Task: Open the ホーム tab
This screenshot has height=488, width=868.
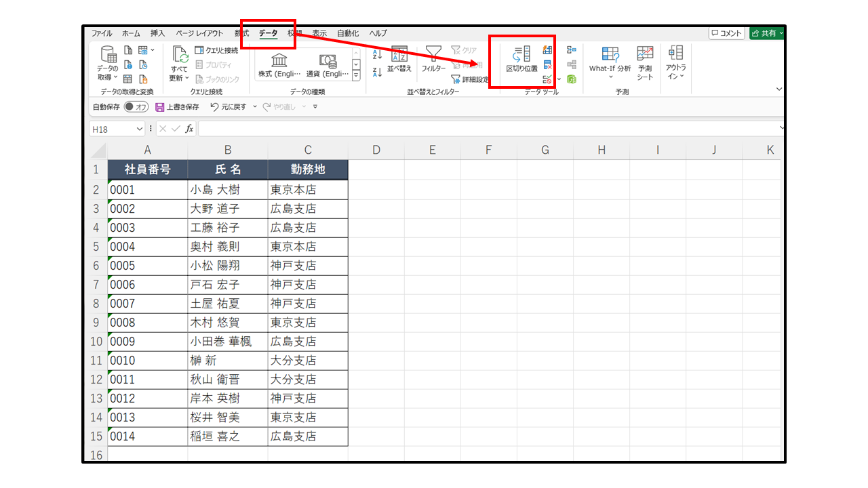Action: pyautogui.click(x=131, y=33)
